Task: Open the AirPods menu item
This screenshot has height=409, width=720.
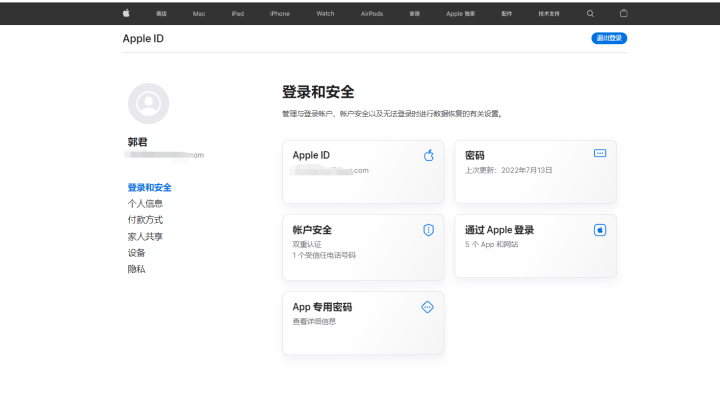Action: pyautogui.click(x=372, y=14)
